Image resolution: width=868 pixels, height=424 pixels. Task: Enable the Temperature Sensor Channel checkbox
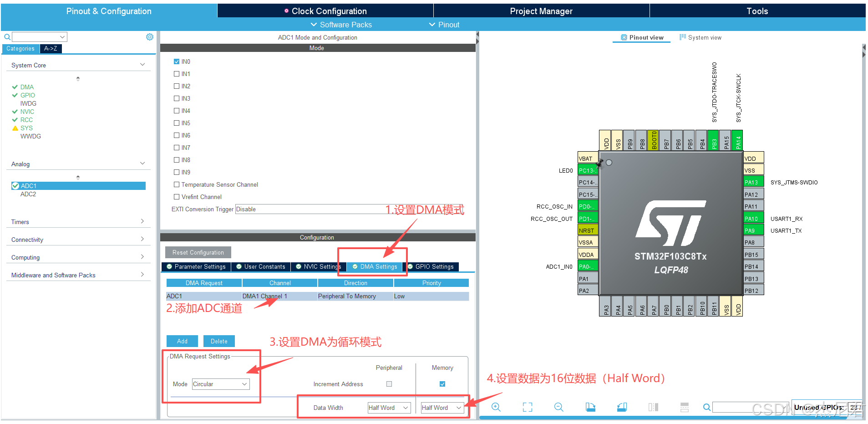pos(177,184)
